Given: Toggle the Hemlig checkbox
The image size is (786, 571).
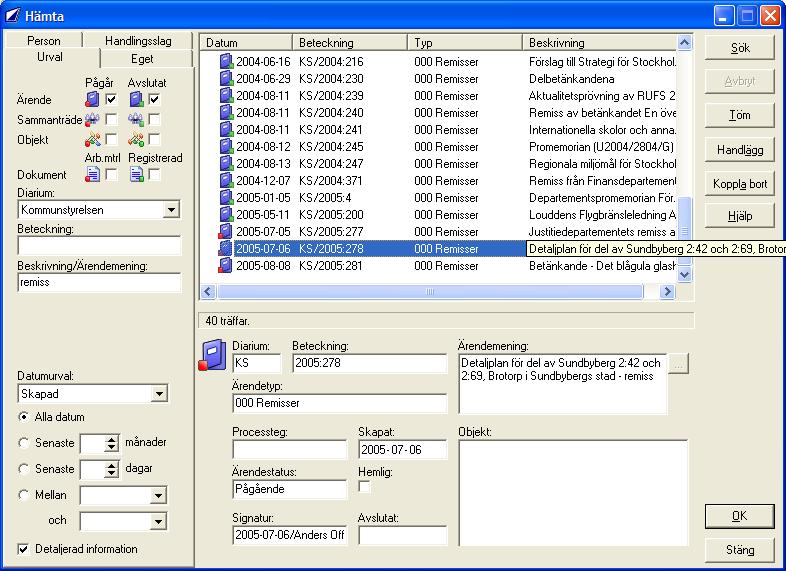Looking at the screenshot, I should pos(364,487).
